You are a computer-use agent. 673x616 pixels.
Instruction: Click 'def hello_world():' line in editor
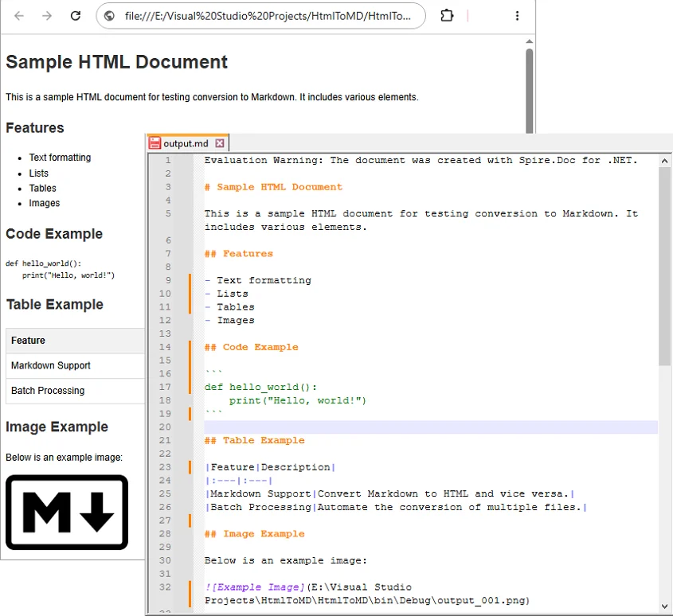coord(261,388)
